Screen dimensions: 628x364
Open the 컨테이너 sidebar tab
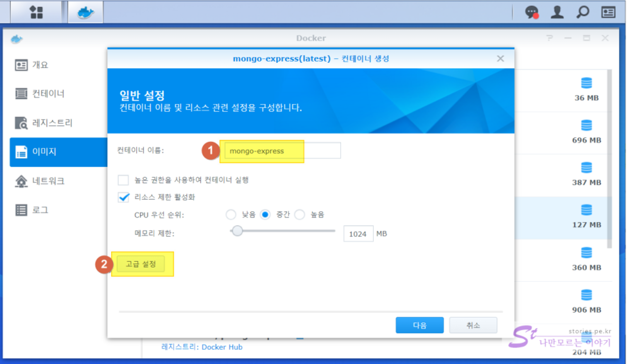point(48,94)
